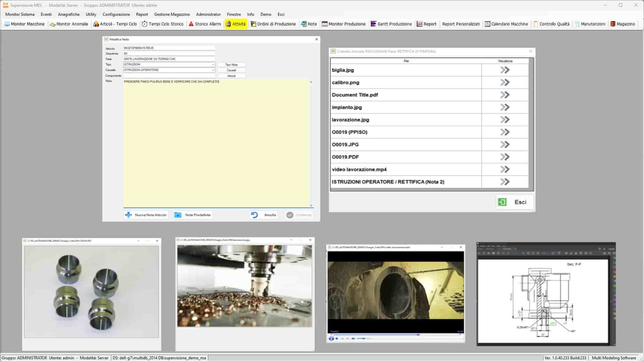Click the video player volume slider

point(364,339)
